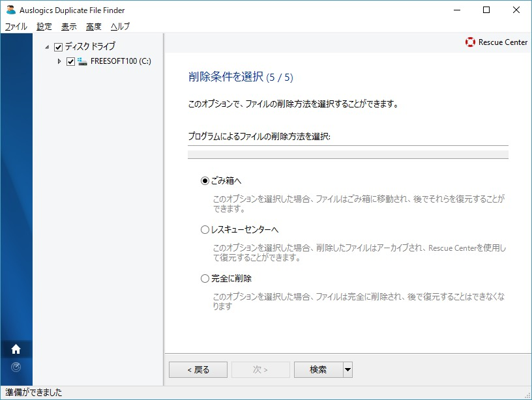
Task: Choose the 完全に削除 radio option
Action: point(205,278)
